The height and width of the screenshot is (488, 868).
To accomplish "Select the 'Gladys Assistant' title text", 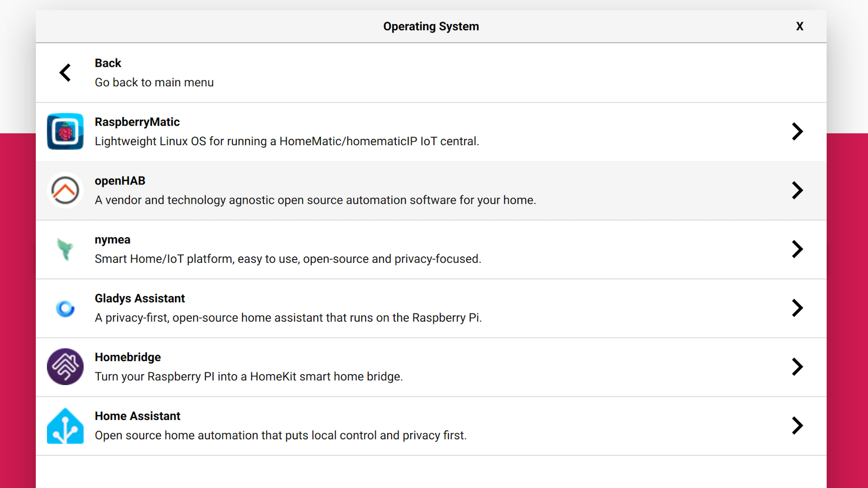I will click(140, 299).
